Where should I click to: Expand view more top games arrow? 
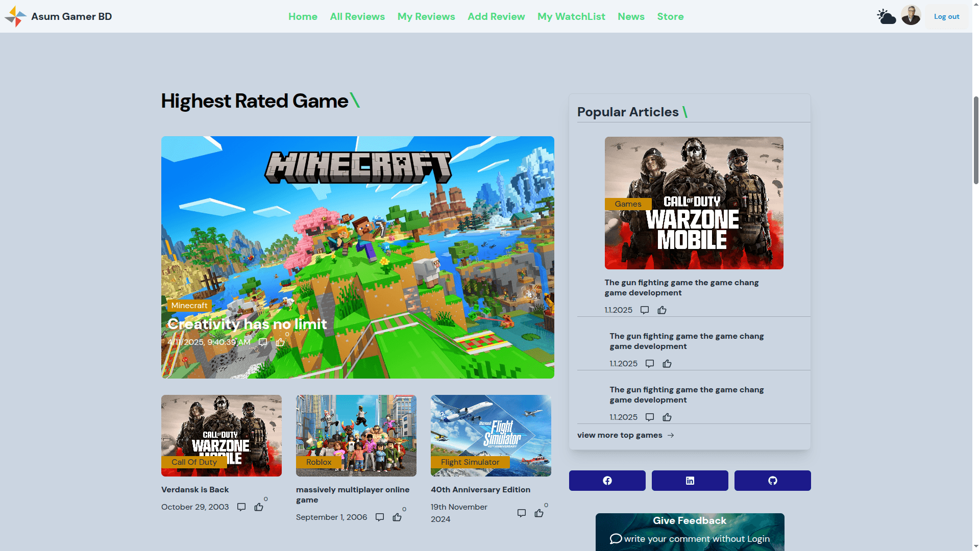click(x=671, y=435)
